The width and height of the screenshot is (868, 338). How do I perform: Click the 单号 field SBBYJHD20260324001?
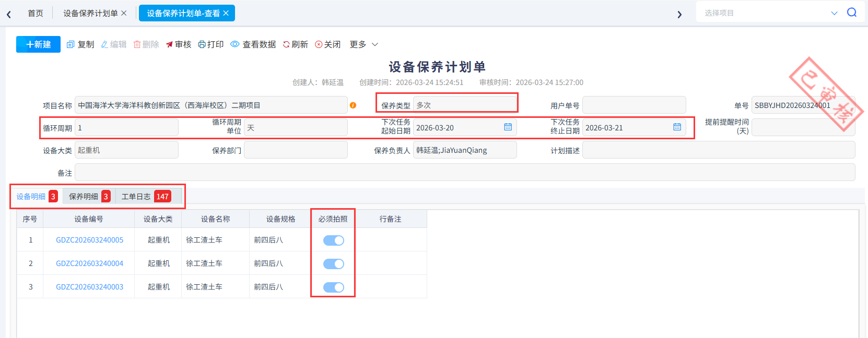coord(803,105)
